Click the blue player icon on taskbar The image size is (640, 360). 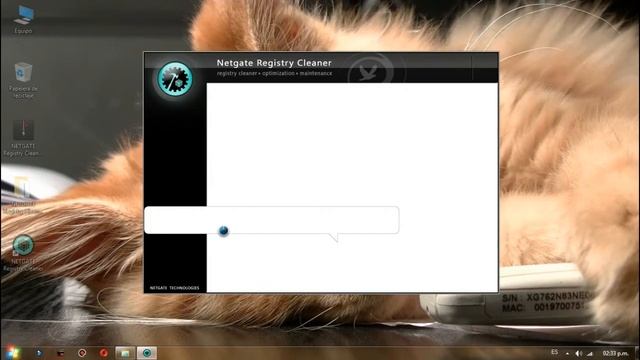pyautogui.click(x=39, y=353)
